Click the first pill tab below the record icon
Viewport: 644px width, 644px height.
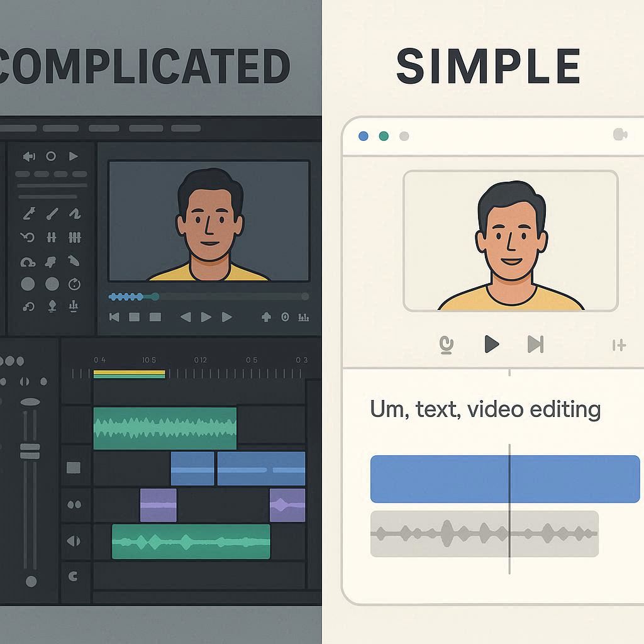tap(23, 174)
